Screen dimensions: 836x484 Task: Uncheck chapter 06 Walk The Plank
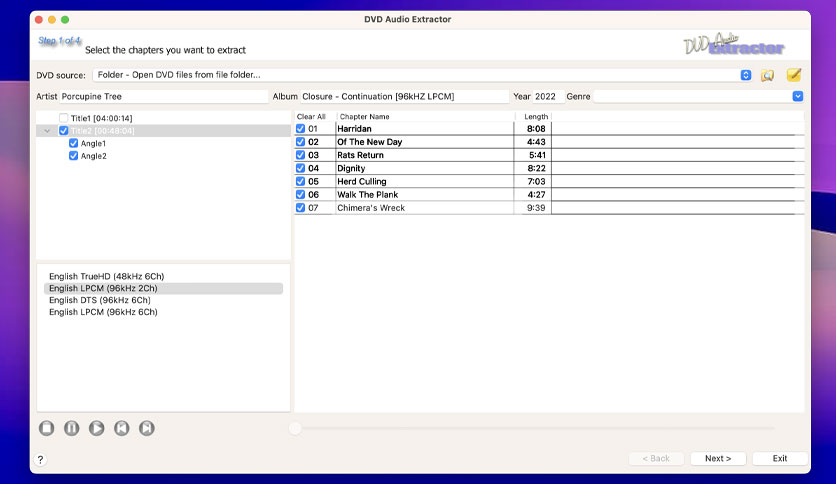pos(300,195)
